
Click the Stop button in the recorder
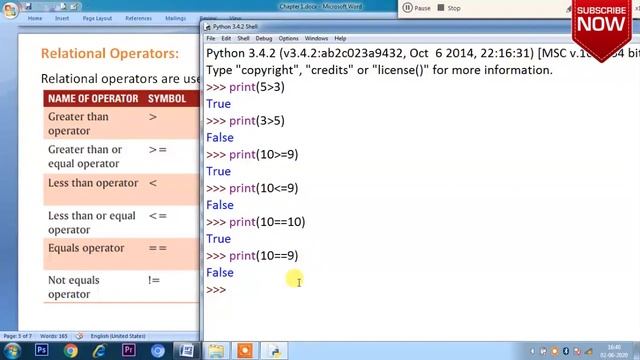point(449,8)
